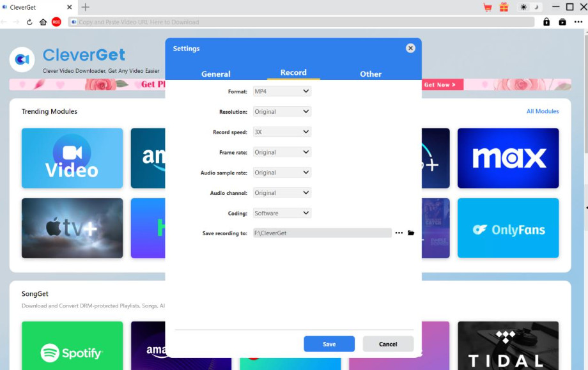
Task: Switch to the Other settings tab
Action: (x=371, y=74)
